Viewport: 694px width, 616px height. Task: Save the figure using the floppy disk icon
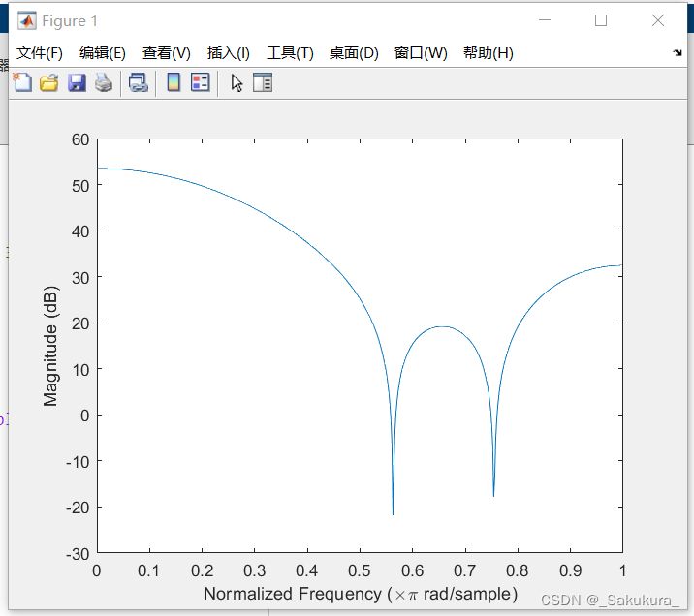(77, 82)
